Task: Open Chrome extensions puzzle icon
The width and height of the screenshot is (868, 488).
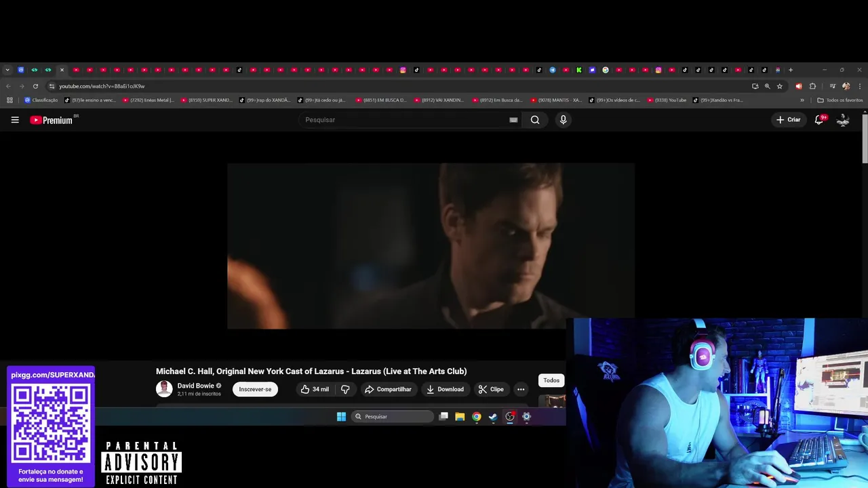Action: [x=813, y=86]
